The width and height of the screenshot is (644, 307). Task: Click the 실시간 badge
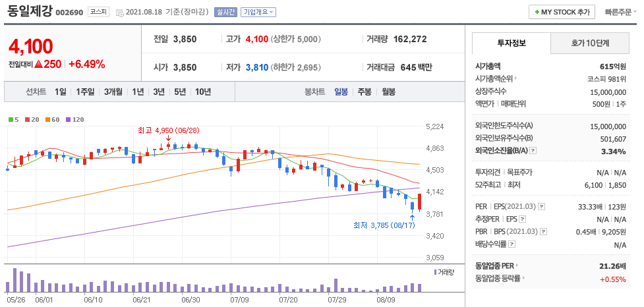click(225, 12)
